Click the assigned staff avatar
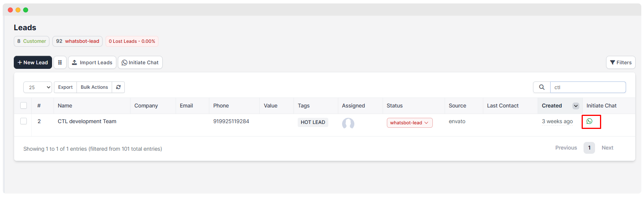 point(348,123)
